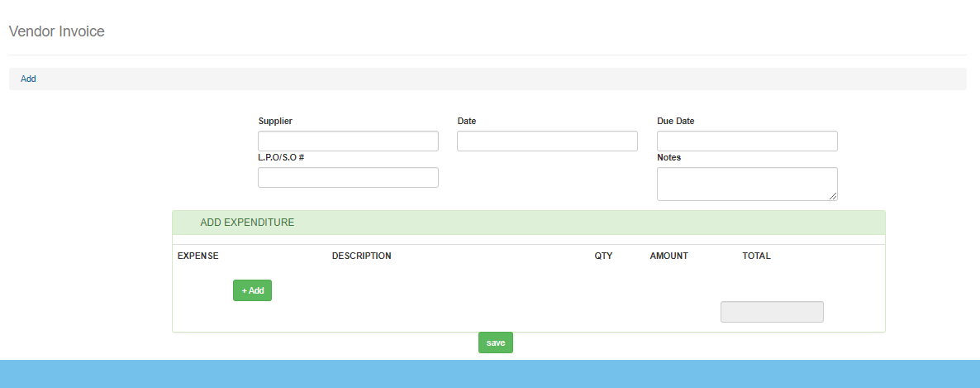Click into the Date field
This screenshot has height=388, width=980.
coord(547,141)
